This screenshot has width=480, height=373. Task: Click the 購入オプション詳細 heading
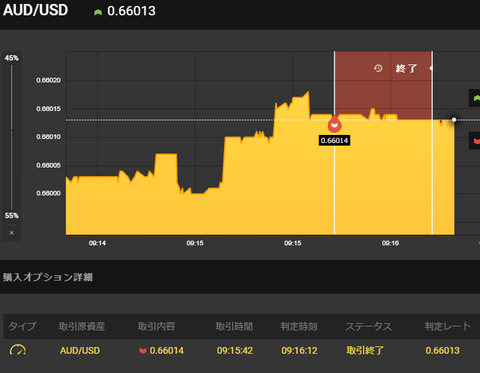(x=48, y=277)
